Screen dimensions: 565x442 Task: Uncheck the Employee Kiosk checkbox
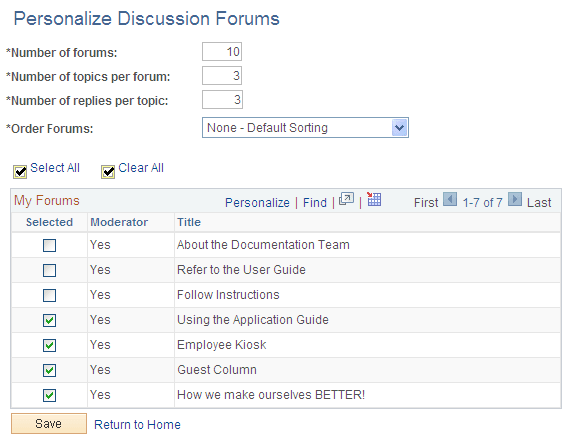coord(49,345)
